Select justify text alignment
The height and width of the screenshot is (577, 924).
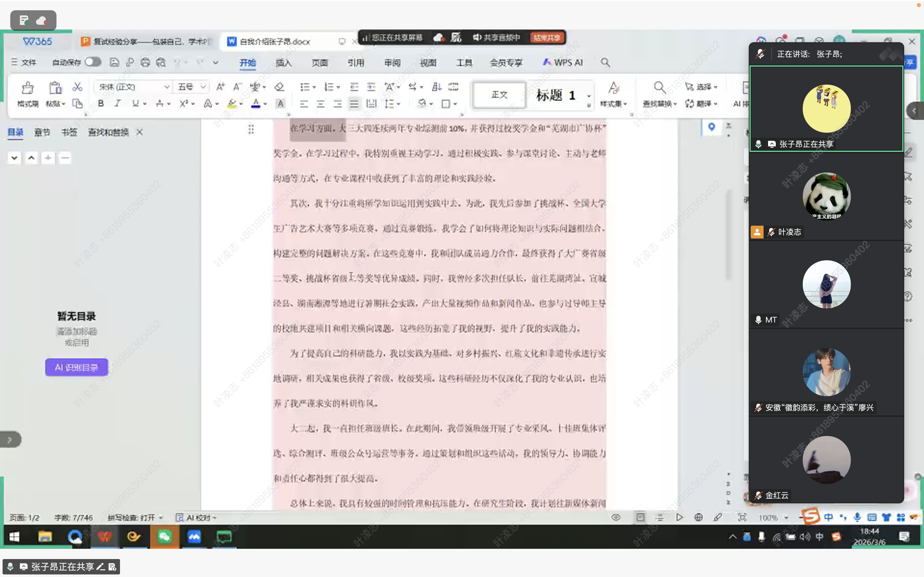pyautogui.click(x=354, y=104)
